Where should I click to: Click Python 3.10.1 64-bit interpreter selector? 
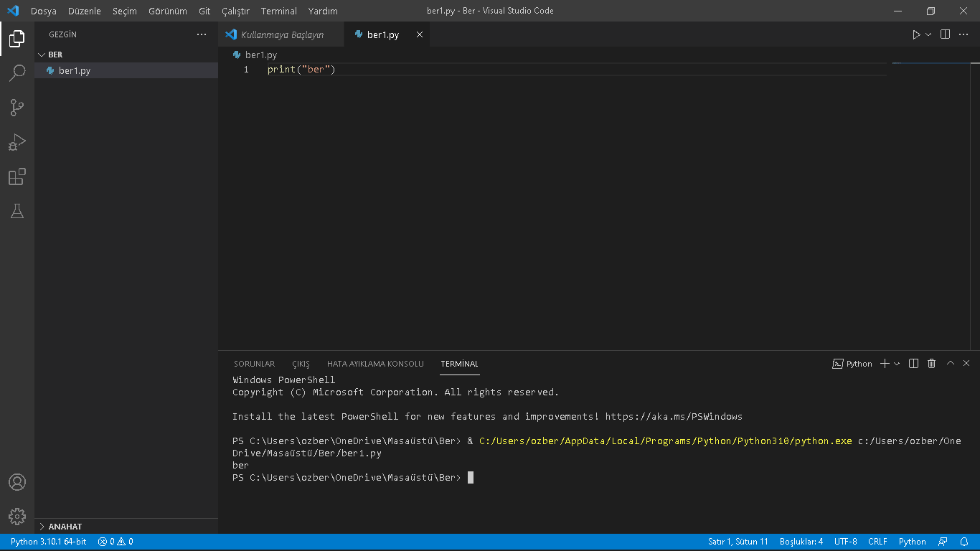pyautogui.click(x=48, y=542)
